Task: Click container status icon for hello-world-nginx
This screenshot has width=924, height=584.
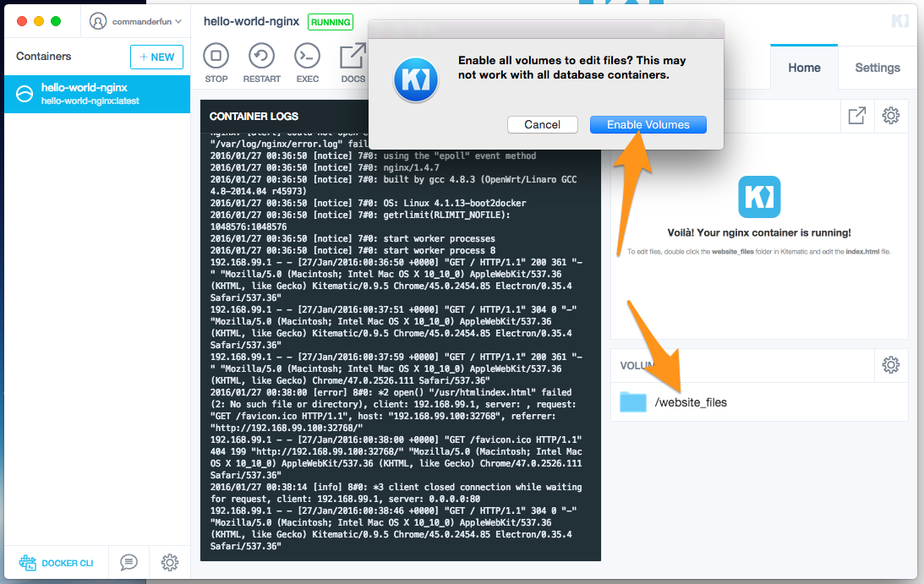Action: [25, 94]
